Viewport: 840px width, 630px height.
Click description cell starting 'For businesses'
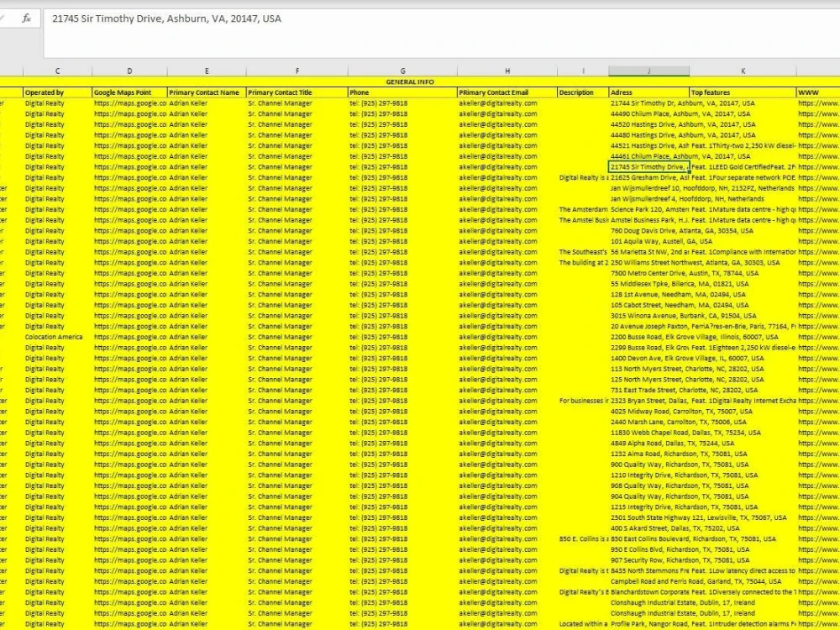coord(584,401)
